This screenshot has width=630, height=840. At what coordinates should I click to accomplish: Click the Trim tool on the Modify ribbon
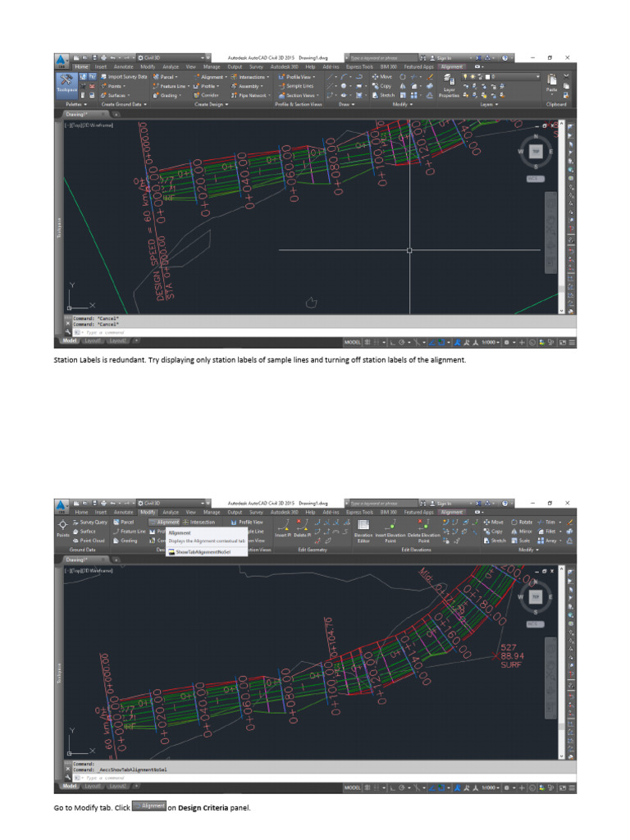(x=548, y=523)
